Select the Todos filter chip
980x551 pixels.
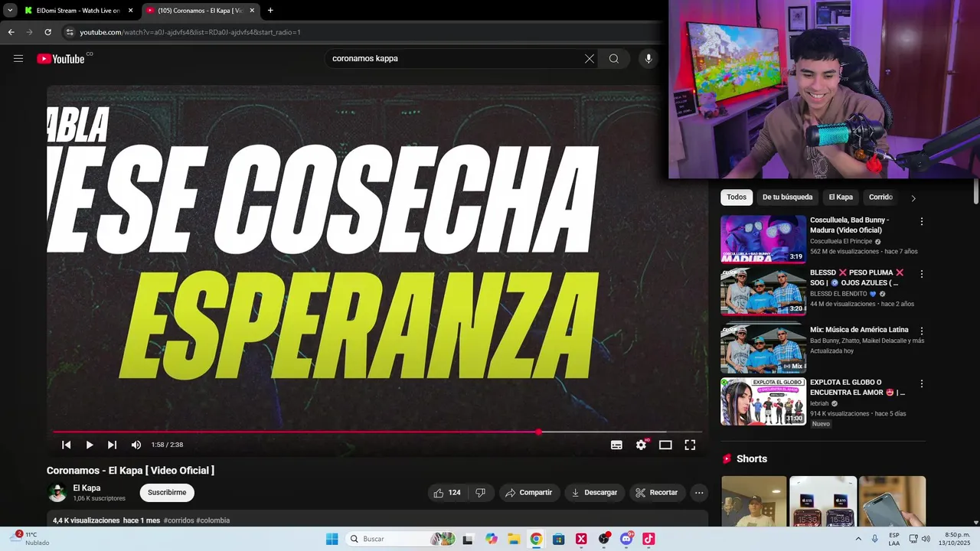point(737,197)
